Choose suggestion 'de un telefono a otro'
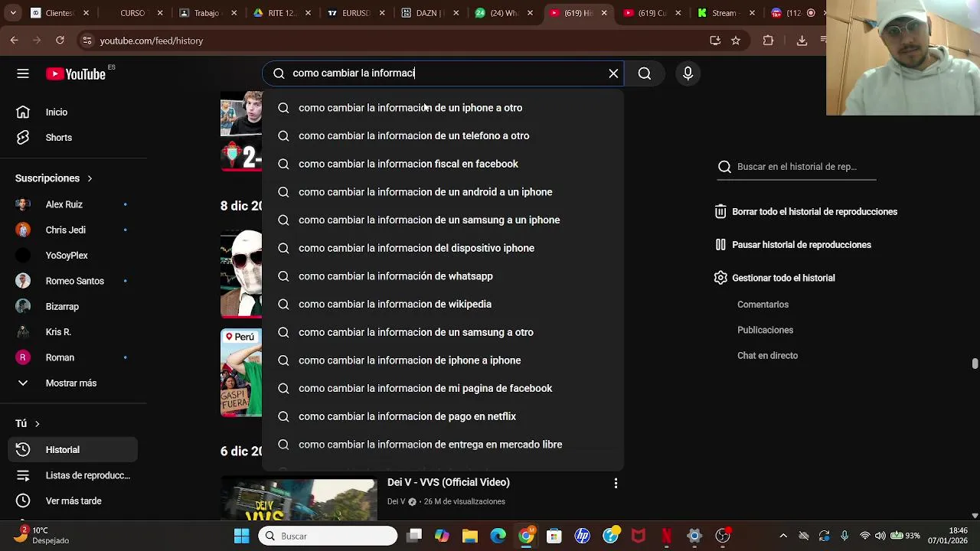The height and width of the screenshot is (551, 980). (443, 136)
